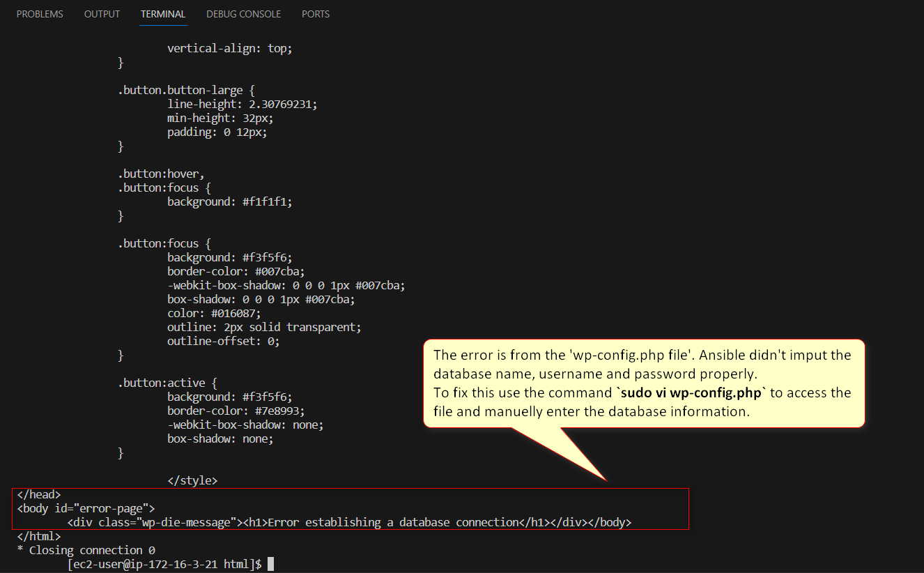Open the DEBUG CONSOLE tab
924x573 pixels.
click(243, 13)
